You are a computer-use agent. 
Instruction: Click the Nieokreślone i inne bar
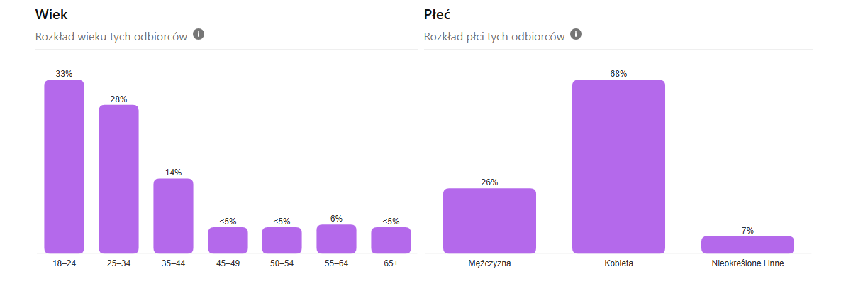747,244
